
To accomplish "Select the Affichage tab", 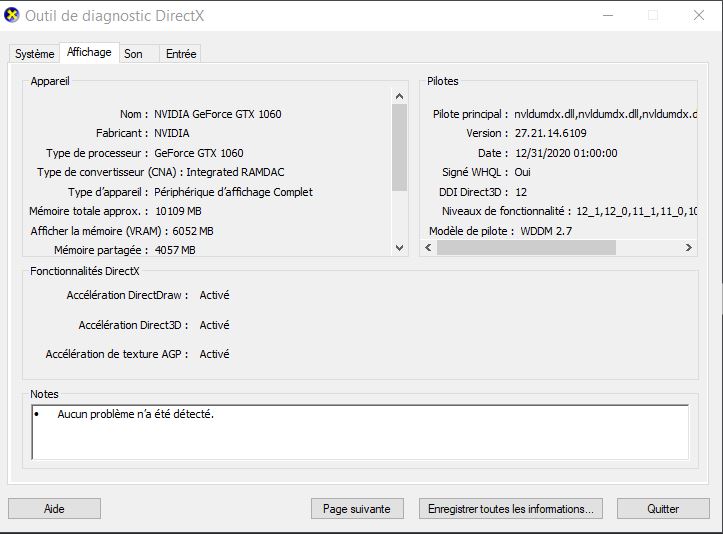I will point(89,53).
